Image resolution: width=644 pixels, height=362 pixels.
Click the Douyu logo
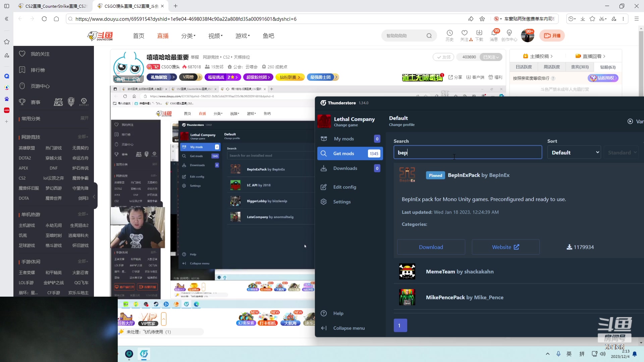[x=100, y=36]
